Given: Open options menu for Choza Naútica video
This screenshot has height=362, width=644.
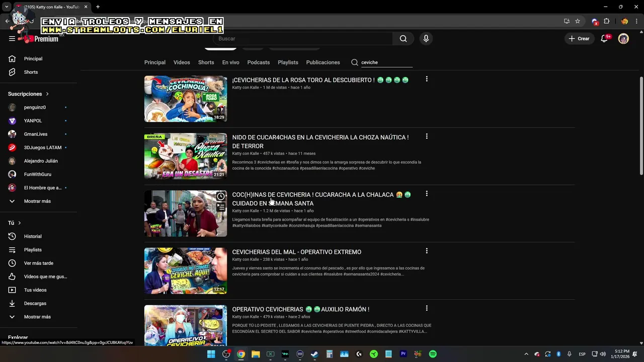Looking at the screenshot, I should [x=427, y=136].
